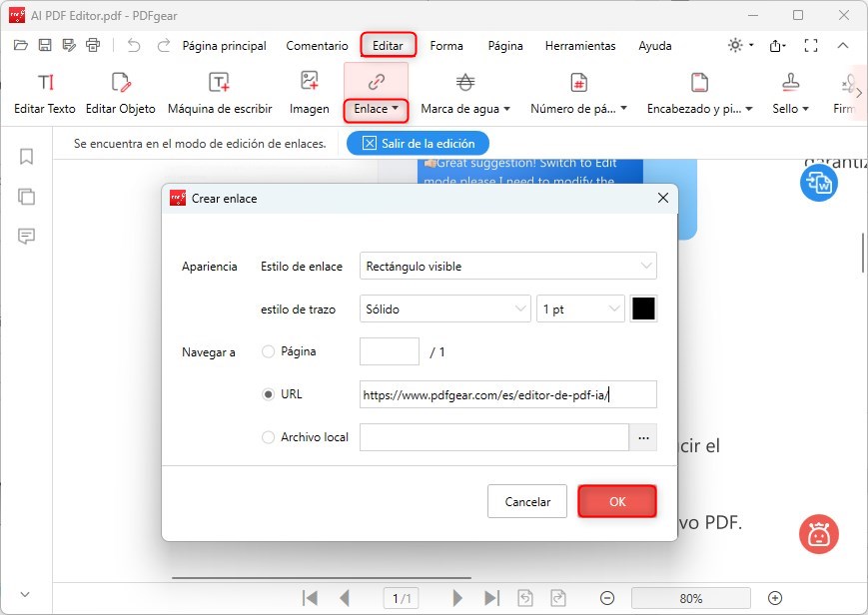Choose Archivo local as link destination
This screenshot has height=615, width=868.
click(267, 437)
